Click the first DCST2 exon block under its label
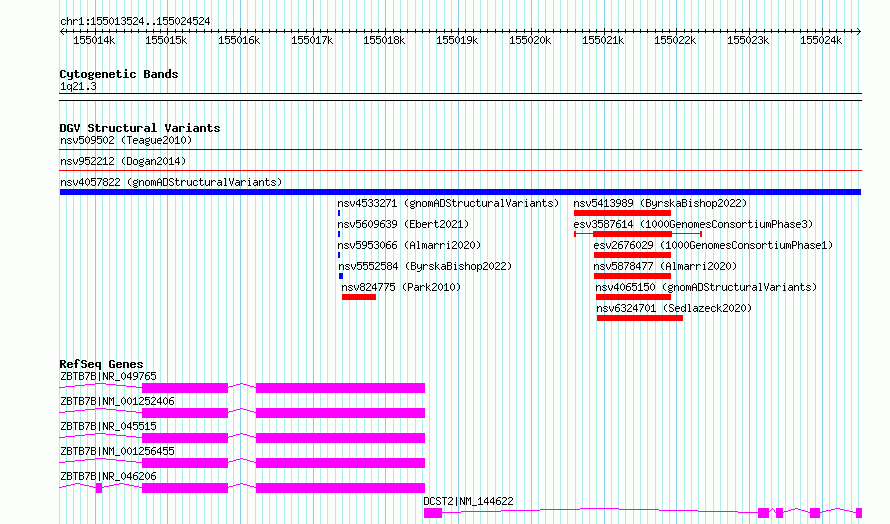This screenshot has height=524, width=890. 433,513
